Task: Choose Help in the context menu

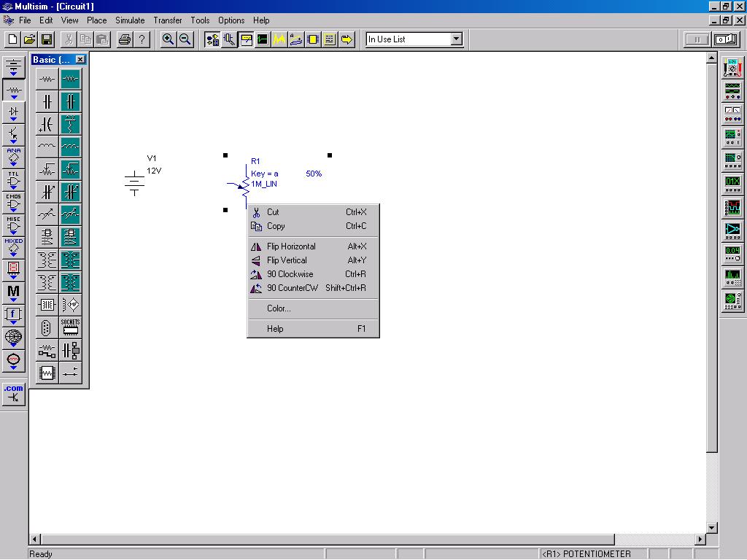Action: tap(313, 329)
